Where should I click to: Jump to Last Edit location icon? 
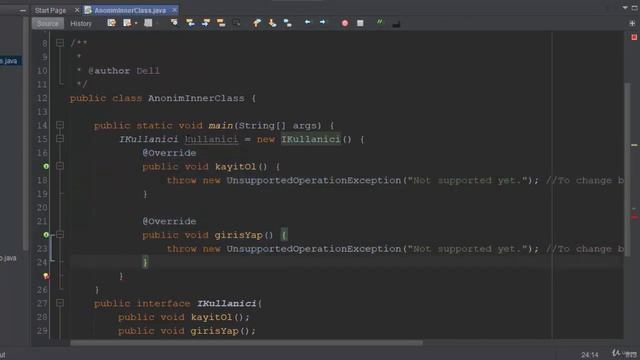(x=111, y=23)
